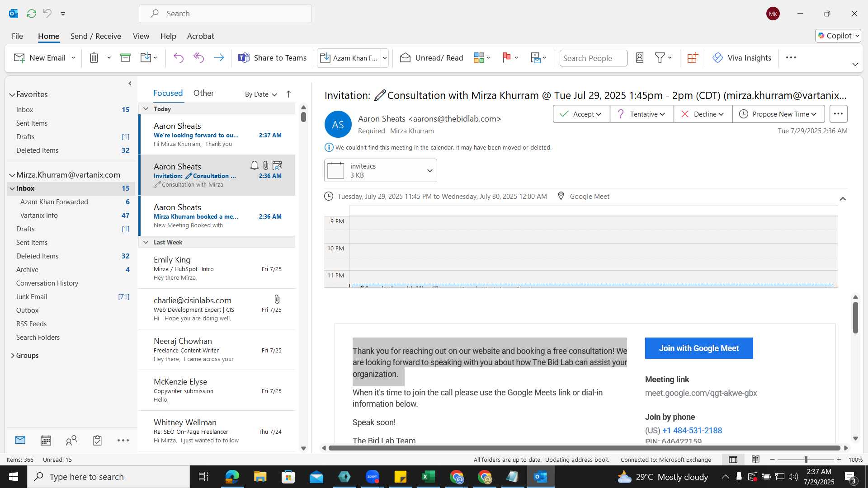The image size is (868, 488).
Task: Open the Help ribbon tab
Action: click(x=168, y=36)
